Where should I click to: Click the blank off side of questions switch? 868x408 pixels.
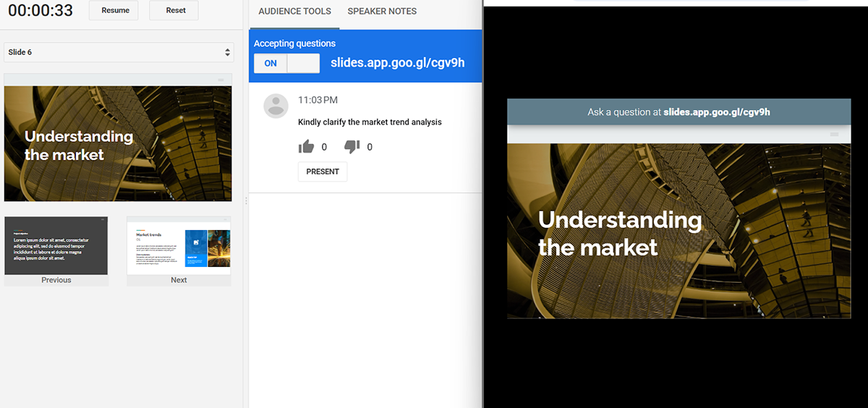303,64
